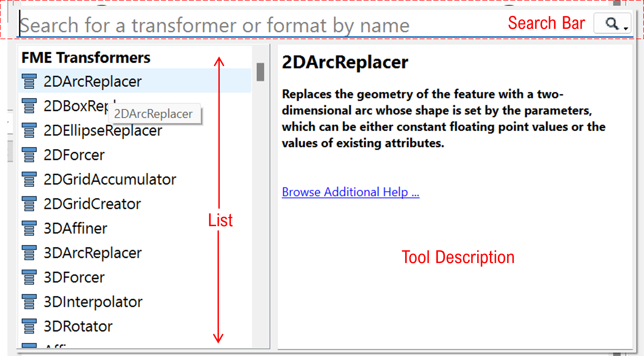Click the 3DAffiner transformer icon

click(29, 228)
